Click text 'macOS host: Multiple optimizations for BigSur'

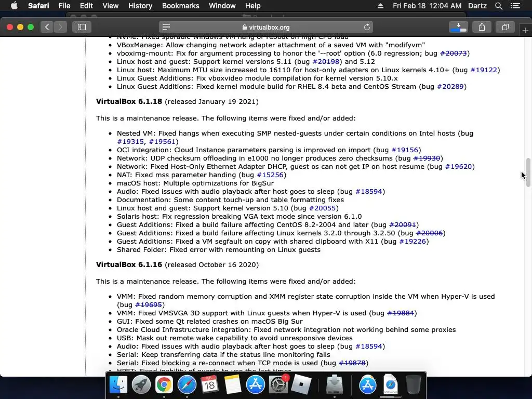pos(195,183)
